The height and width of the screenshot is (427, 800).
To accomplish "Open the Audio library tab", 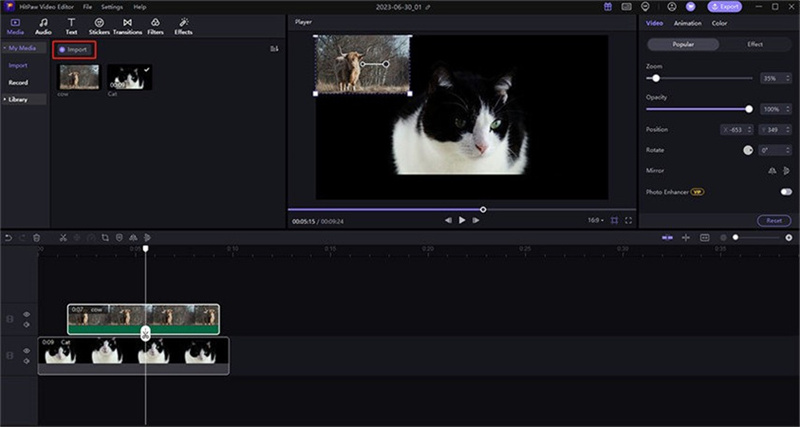I will click(43, 27).
